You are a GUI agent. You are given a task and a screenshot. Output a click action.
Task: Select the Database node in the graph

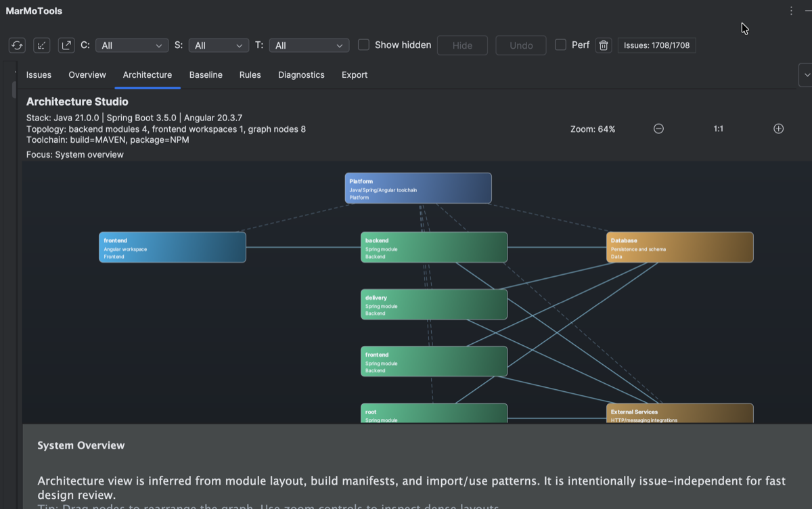pyautogui.click(x=679, y=246)
